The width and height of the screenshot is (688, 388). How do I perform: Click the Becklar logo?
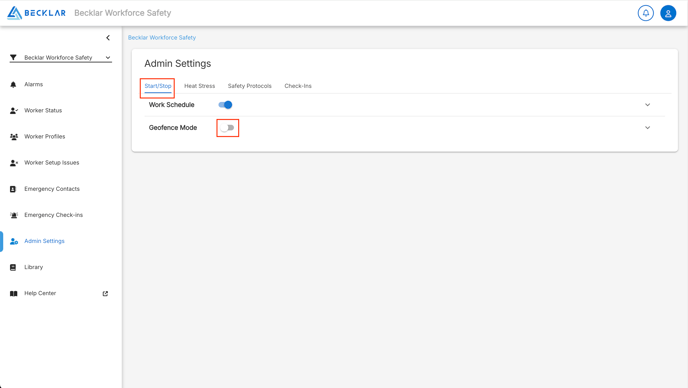pyautogui.click(x=36, y=13)
